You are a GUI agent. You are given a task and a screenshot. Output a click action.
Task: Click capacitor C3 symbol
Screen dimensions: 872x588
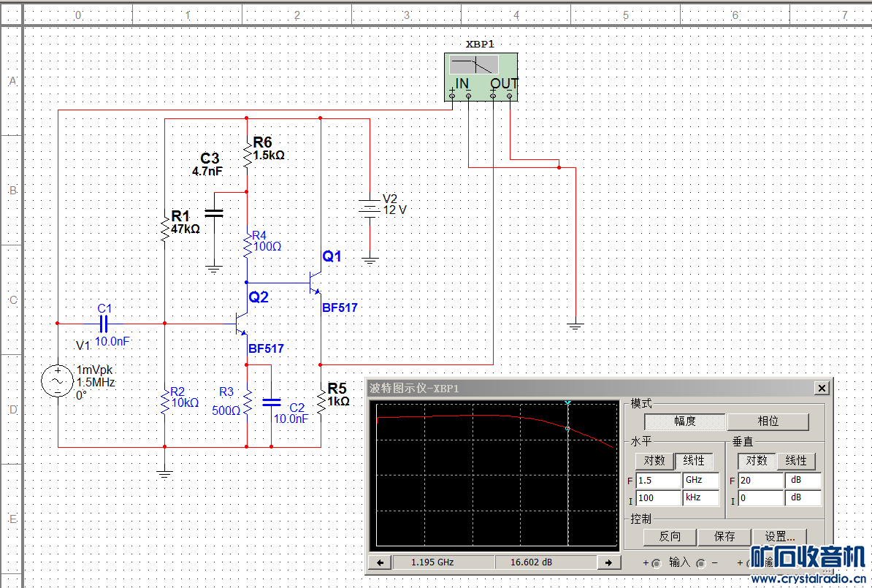[214, 213]
